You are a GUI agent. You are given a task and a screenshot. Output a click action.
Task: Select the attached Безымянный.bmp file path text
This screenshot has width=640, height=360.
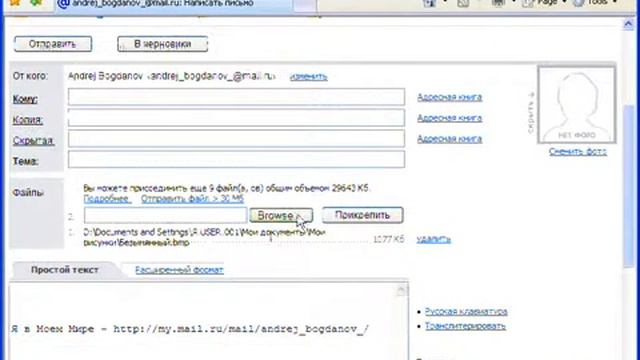pos(204,237)
